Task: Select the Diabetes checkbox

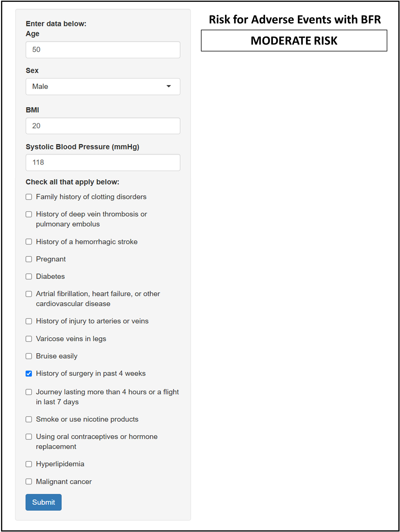Action: (x=29, y=276)
